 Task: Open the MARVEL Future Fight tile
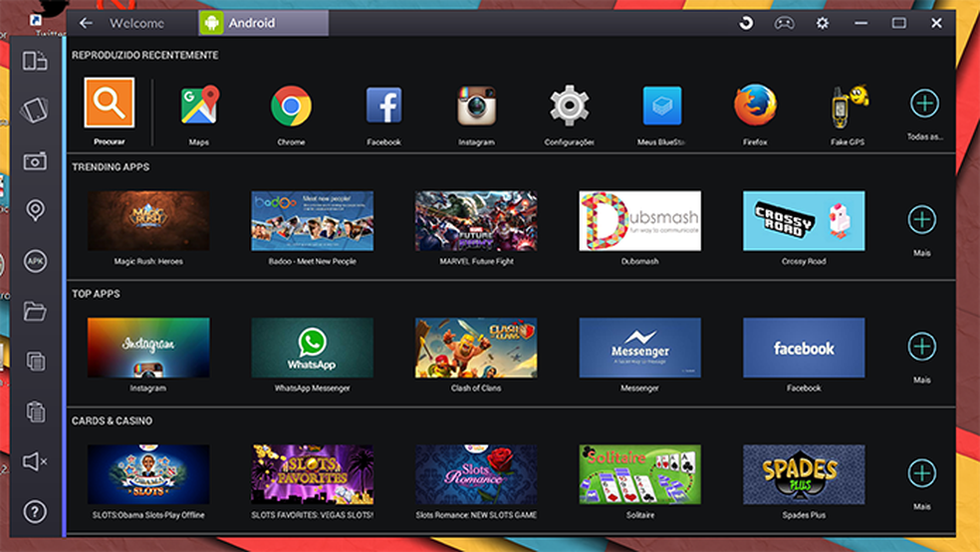476,220
